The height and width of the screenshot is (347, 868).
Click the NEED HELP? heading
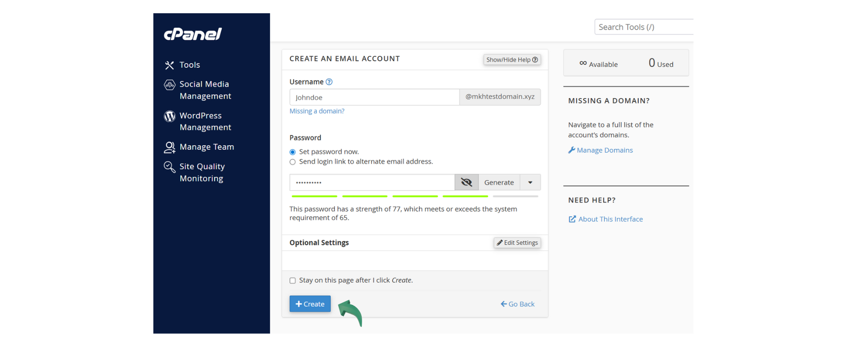coord(592,200)
